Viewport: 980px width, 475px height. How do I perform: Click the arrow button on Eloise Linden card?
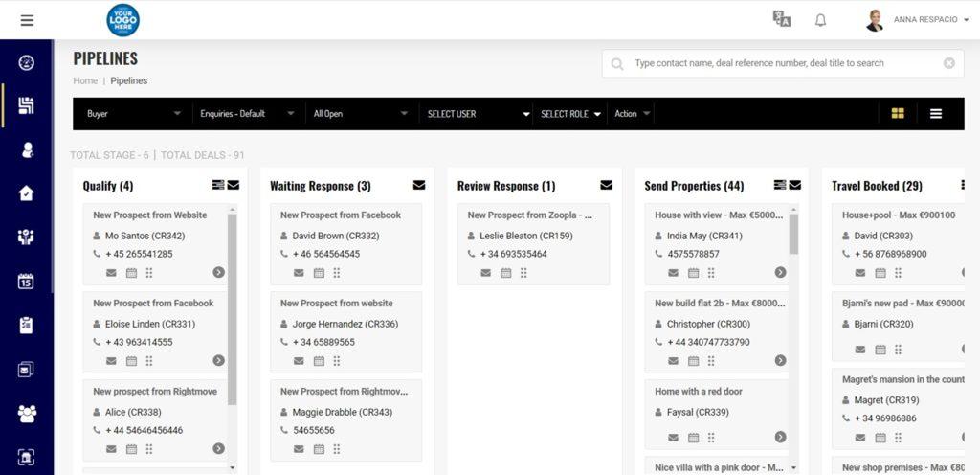coord(218,361)
